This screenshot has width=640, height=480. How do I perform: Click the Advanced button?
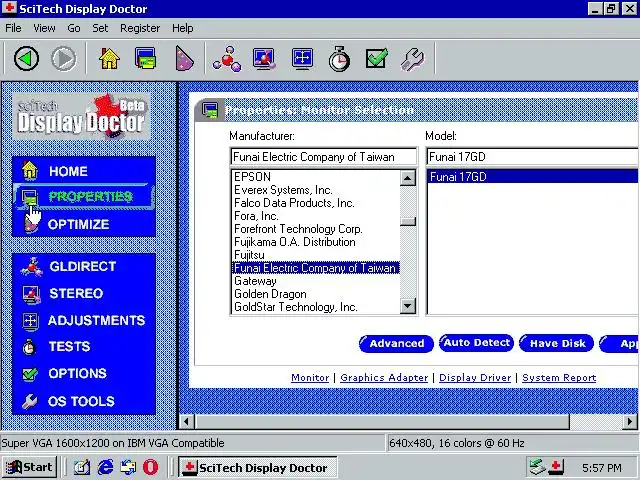(x=396, y=344)
